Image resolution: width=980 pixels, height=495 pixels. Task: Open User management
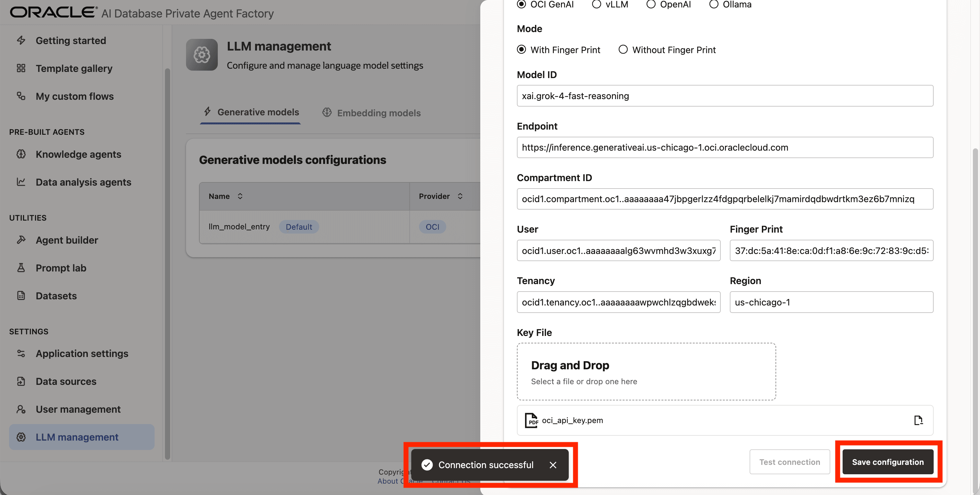pyautogui.click(x=78, y=409)
